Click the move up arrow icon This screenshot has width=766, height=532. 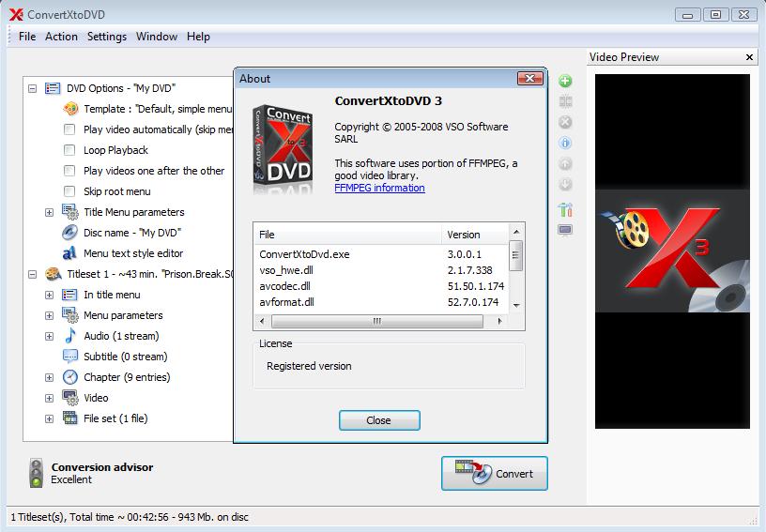[565, 163]
